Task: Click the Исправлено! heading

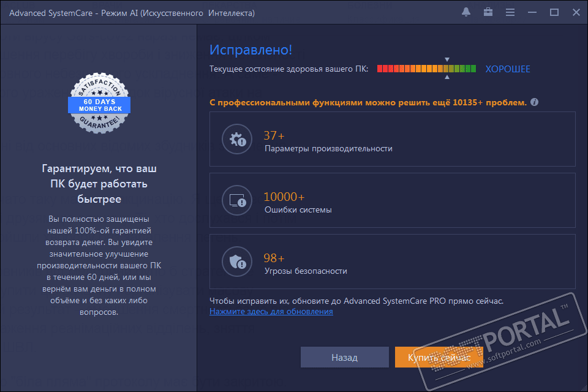Action: coord(251,50)
